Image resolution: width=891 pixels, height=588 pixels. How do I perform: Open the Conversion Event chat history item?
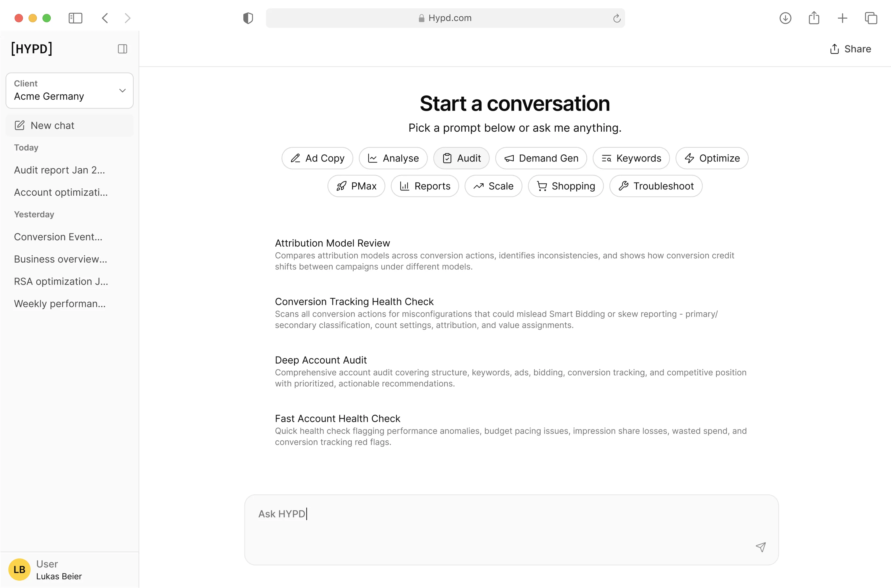tap(58, 237)
